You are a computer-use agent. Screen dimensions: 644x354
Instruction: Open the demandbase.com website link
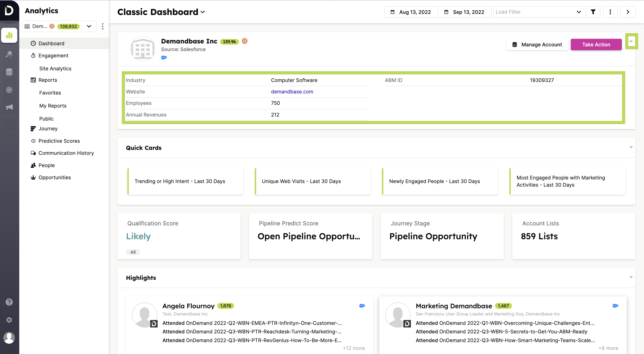(292, 92)
